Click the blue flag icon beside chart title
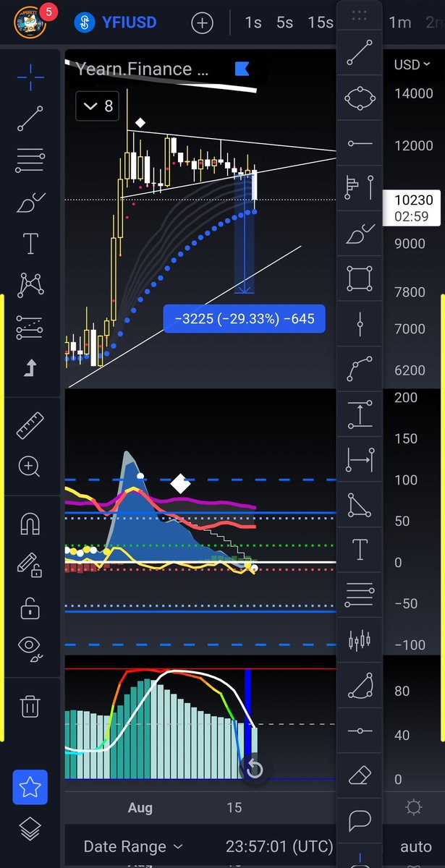 (242, 69)
